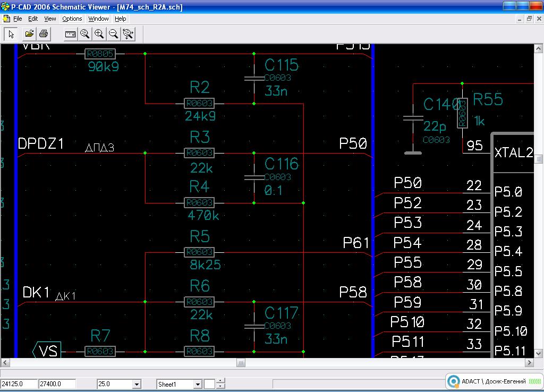This screenshot has height=392, width=544.
Task: Click the X coordinate field showing 24125.0
Action: [x=19, y=384]
